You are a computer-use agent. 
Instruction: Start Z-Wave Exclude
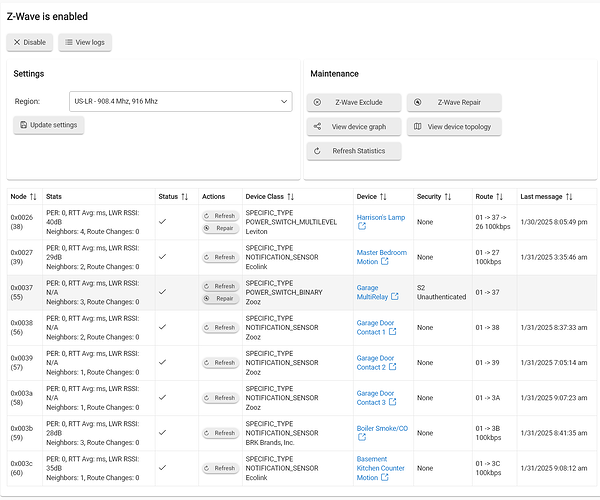tap(354, 102)
